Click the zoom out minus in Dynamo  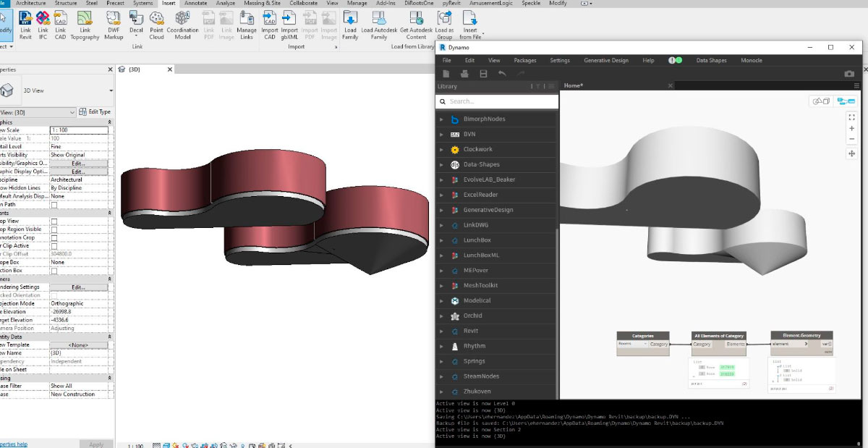[x=852, y=139]
